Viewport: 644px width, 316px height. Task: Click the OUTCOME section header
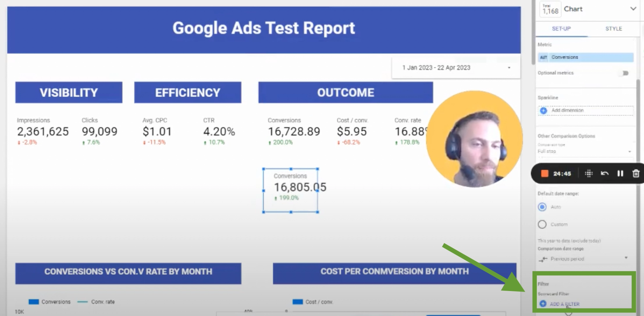(346, 93)
